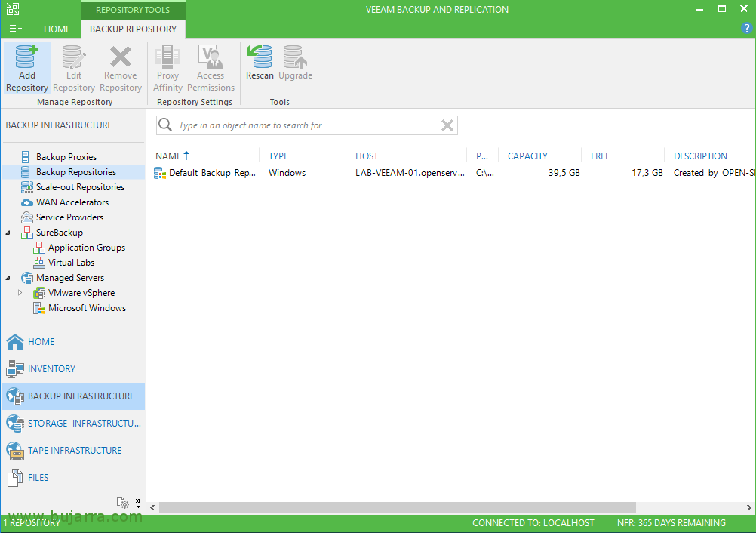
Task: Sort by the FREE column header
Action: [600, 156]
